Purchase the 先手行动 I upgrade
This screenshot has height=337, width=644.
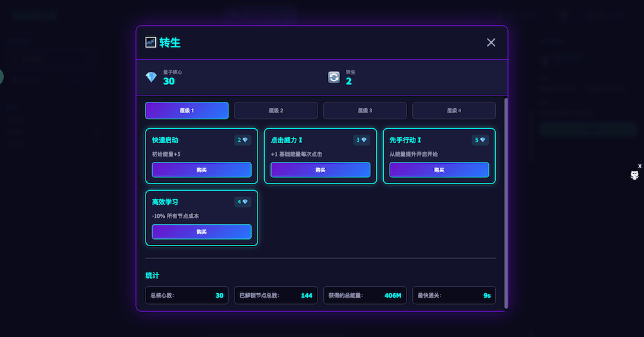point(439,170)
